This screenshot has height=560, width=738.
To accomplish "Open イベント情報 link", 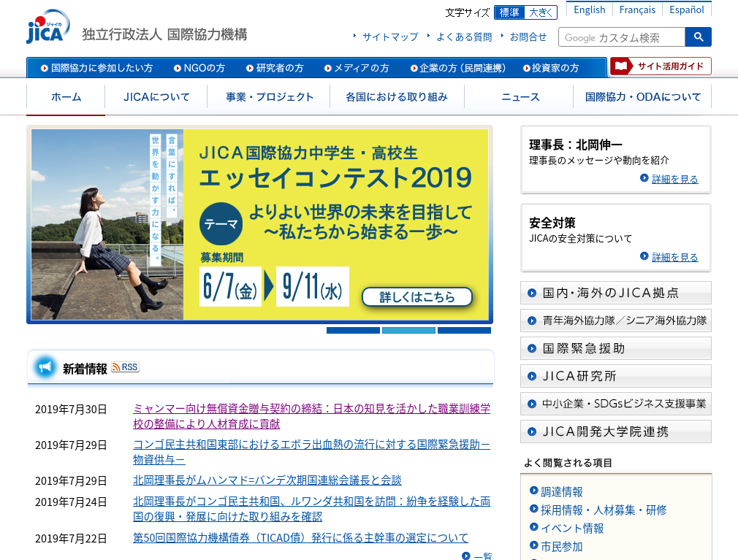I will coord(572,529).
